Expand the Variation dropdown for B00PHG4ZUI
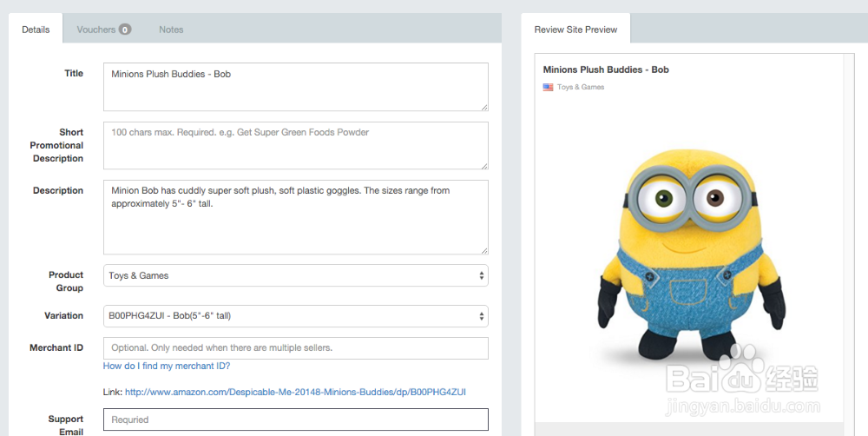The image size is (868, 436). click(296, 316)
